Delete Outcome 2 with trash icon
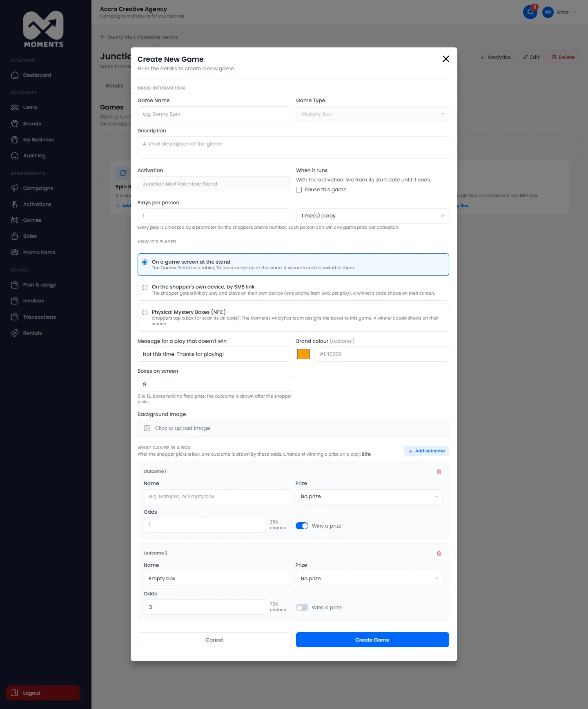 439,553
